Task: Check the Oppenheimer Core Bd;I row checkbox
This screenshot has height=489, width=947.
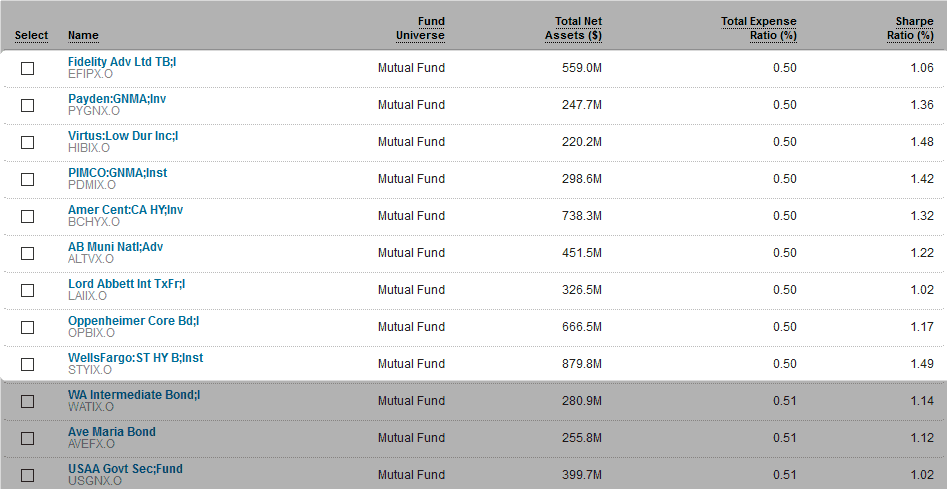Action: pyautogui.click(x=27, y=327)
